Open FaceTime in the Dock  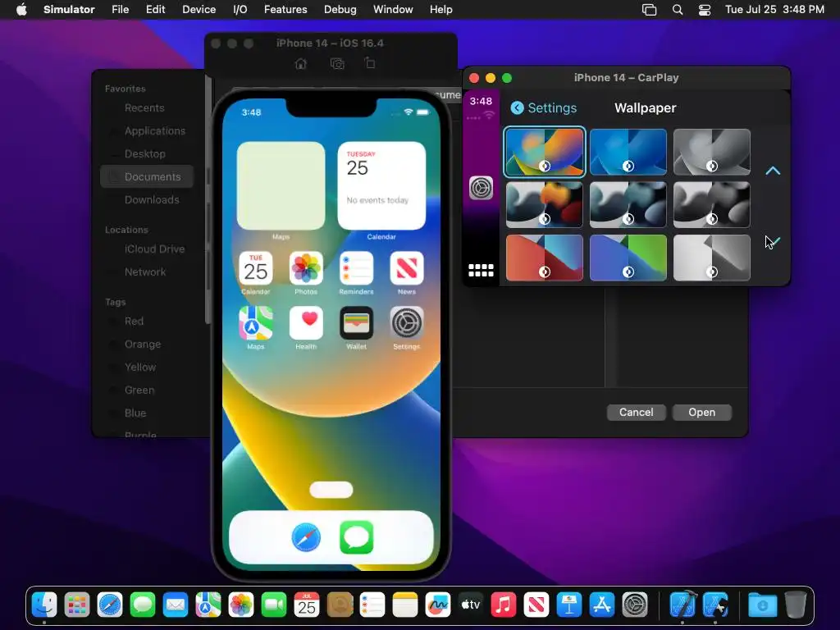(x=274, y=605)
